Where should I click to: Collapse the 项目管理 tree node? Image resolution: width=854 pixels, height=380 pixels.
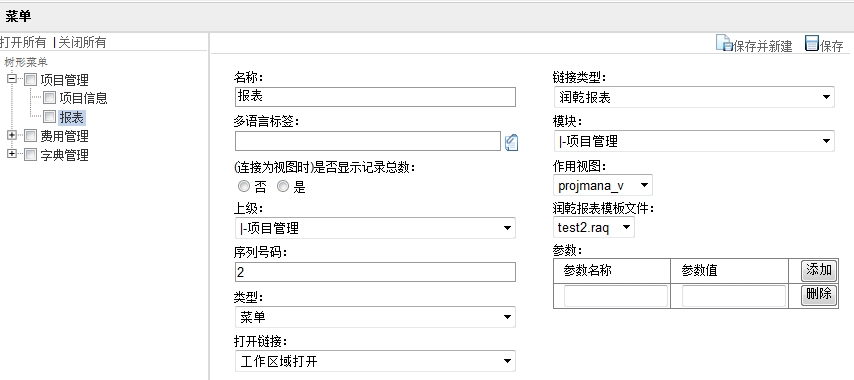(11, 79)
